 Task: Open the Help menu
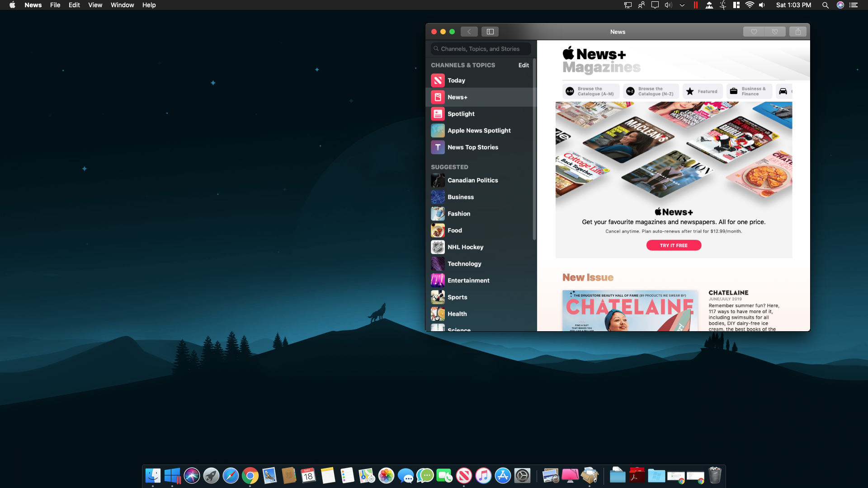149,5
